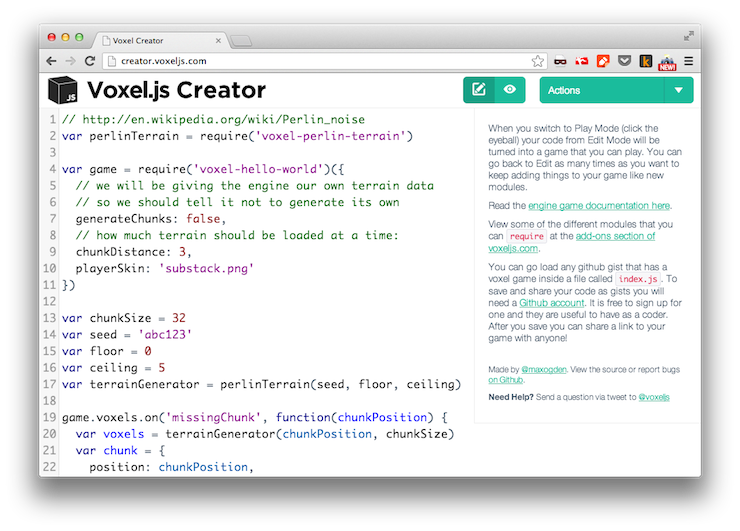Click line 1 Perlin noise comment

(x=213, y=119)
